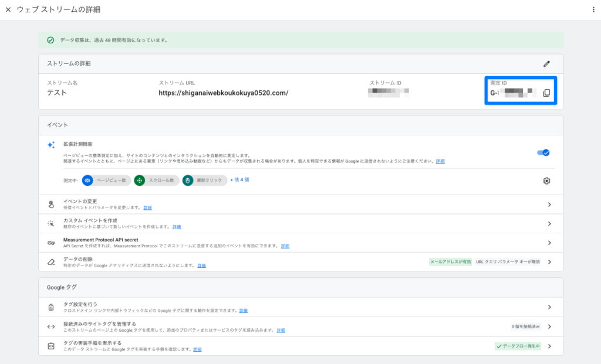Open the three-dot more options menu
This screenshot has height=364, width=601.
coord(593,10)
